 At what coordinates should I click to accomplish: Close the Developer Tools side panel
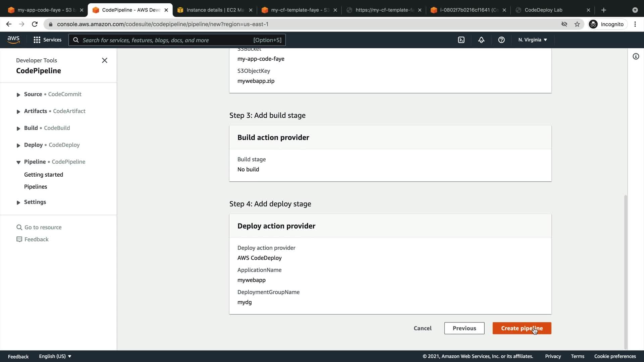tap(104, 60)
